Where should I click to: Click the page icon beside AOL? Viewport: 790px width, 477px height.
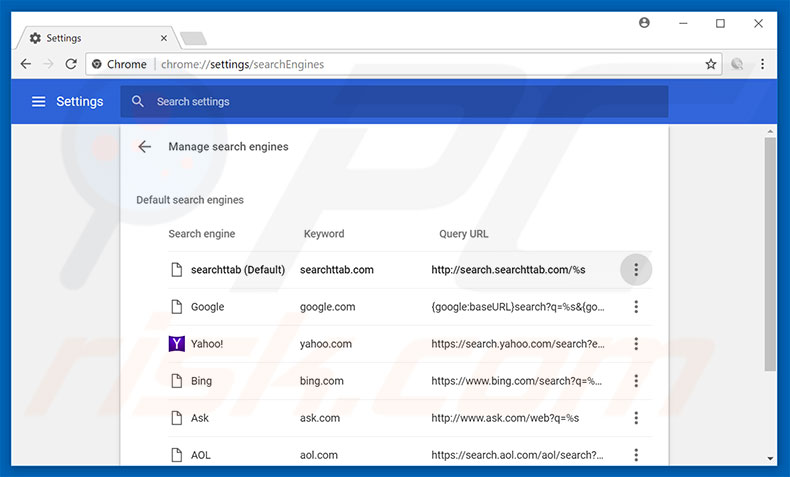click(x=176, y=455)
